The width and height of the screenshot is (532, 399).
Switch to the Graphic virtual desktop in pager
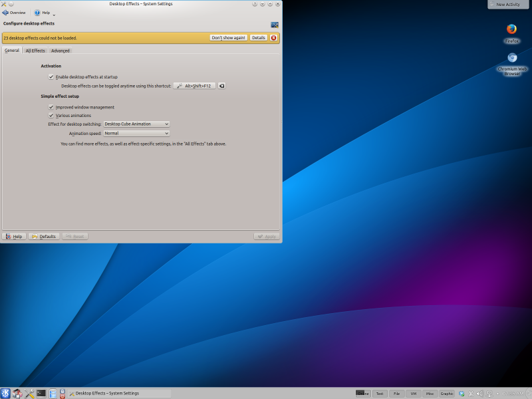[447, 394]
